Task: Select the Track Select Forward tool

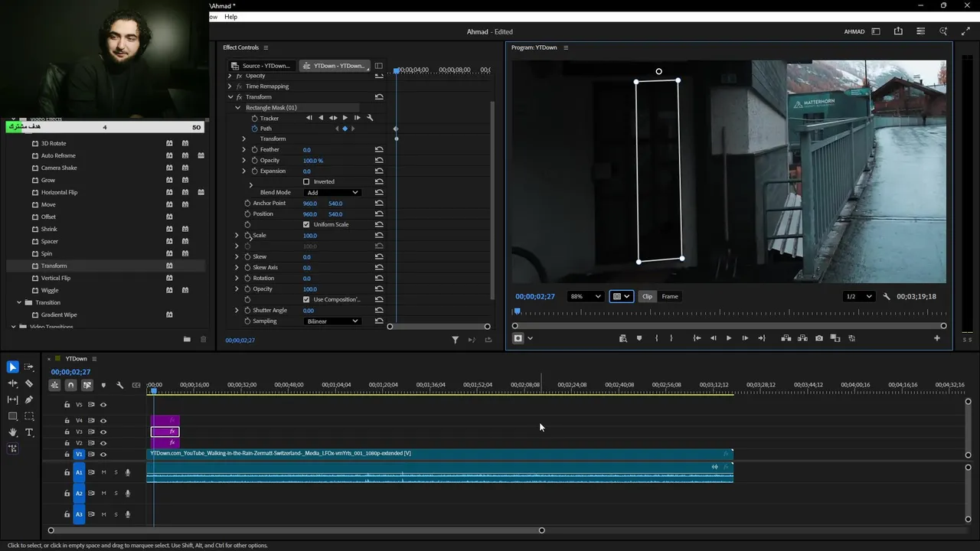Action: [29, 367]
